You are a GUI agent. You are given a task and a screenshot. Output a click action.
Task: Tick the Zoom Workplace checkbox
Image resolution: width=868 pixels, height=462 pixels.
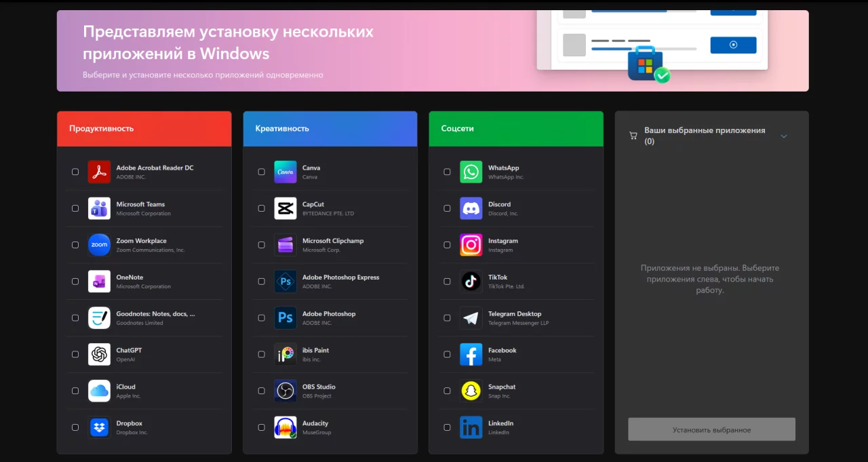click(75, 245)
